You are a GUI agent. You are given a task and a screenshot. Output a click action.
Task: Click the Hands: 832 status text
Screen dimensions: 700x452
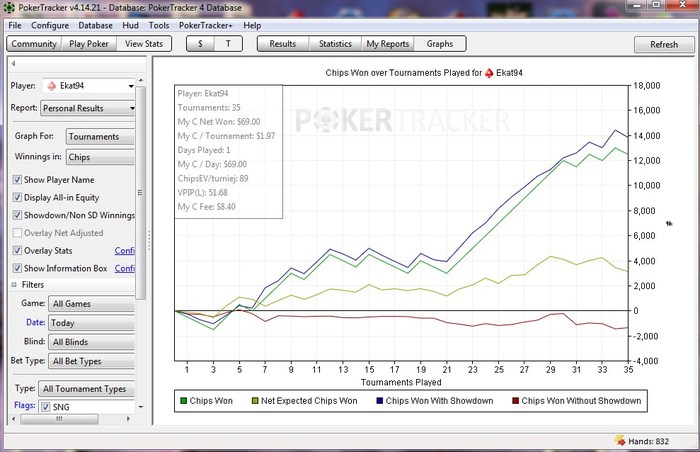click(648, 441)
